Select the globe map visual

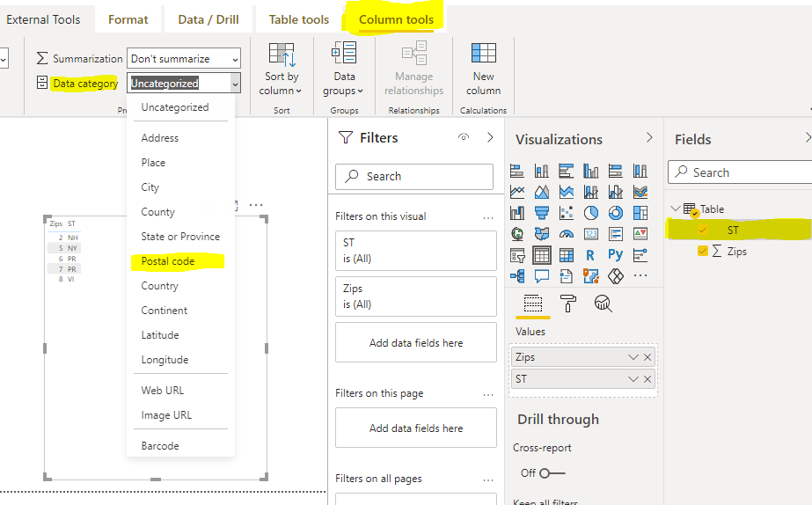[516, 234]
